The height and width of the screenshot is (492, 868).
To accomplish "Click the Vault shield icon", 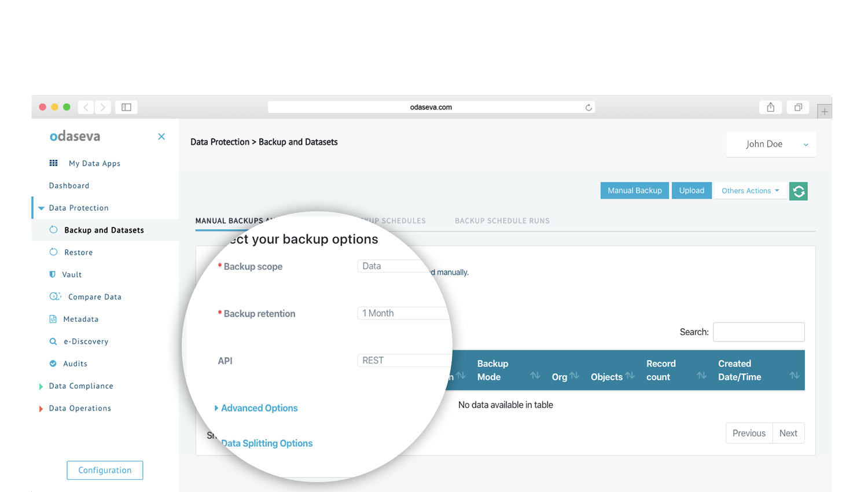I will coord(53,274).
